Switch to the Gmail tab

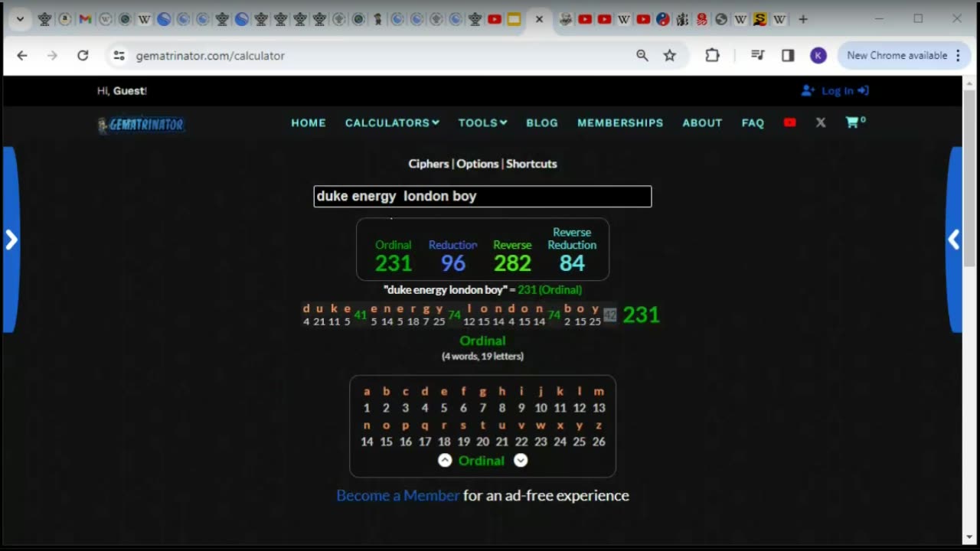(85, 19)
